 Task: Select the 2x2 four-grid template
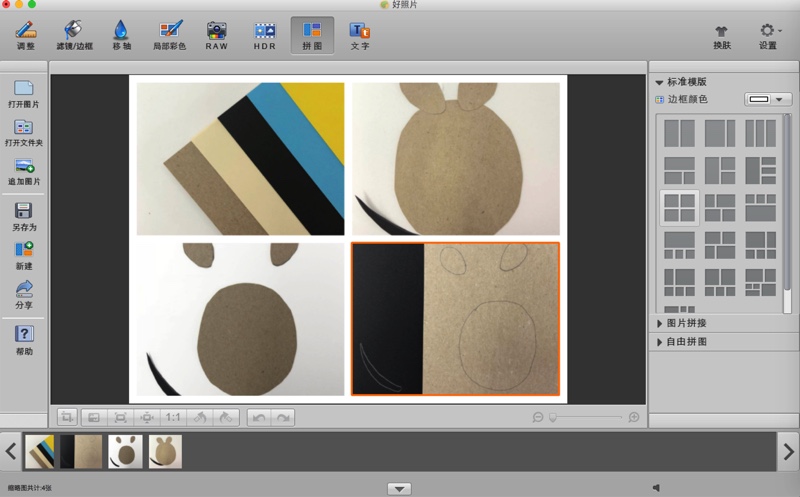[x=679, y=208]
